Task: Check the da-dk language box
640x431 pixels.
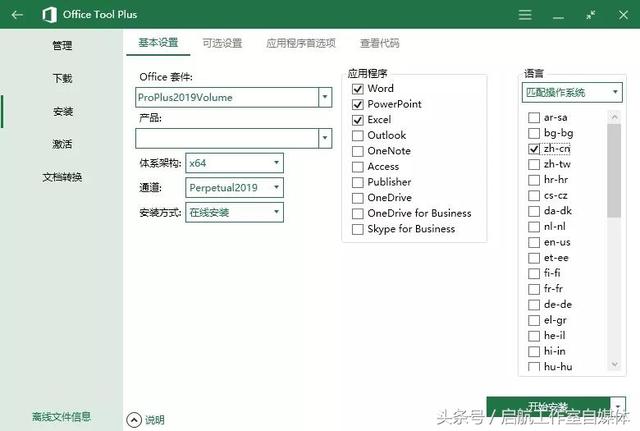Action: click(x=534, y=211)
